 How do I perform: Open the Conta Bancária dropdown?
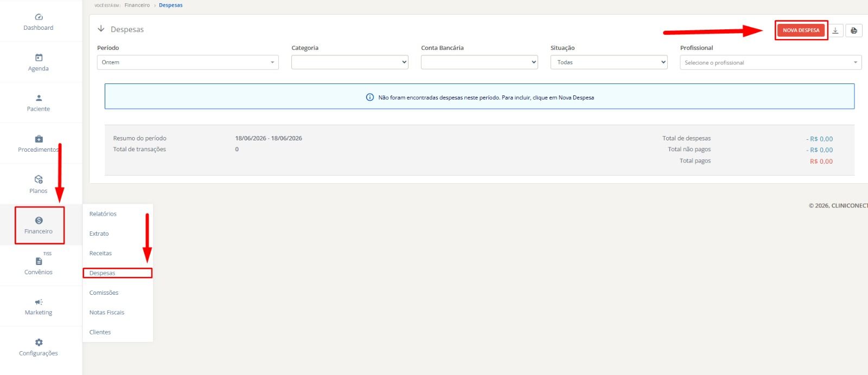(480, 62)
